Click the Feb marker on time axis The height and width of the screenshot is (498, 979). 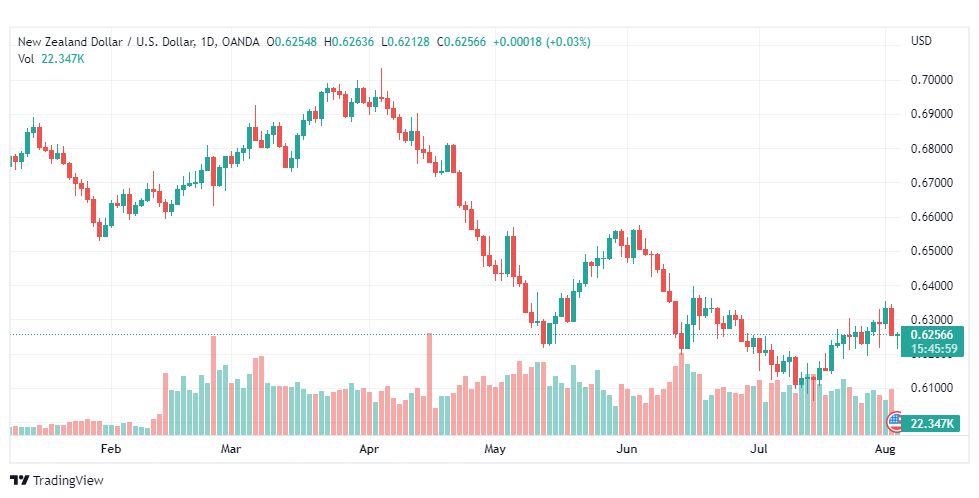click(111, 449)
